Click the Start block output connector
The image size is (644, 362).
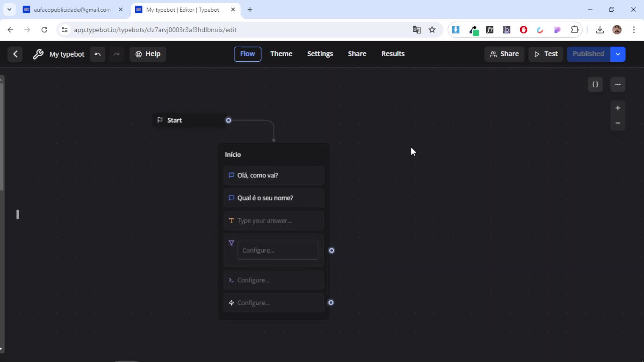(228, 120)
